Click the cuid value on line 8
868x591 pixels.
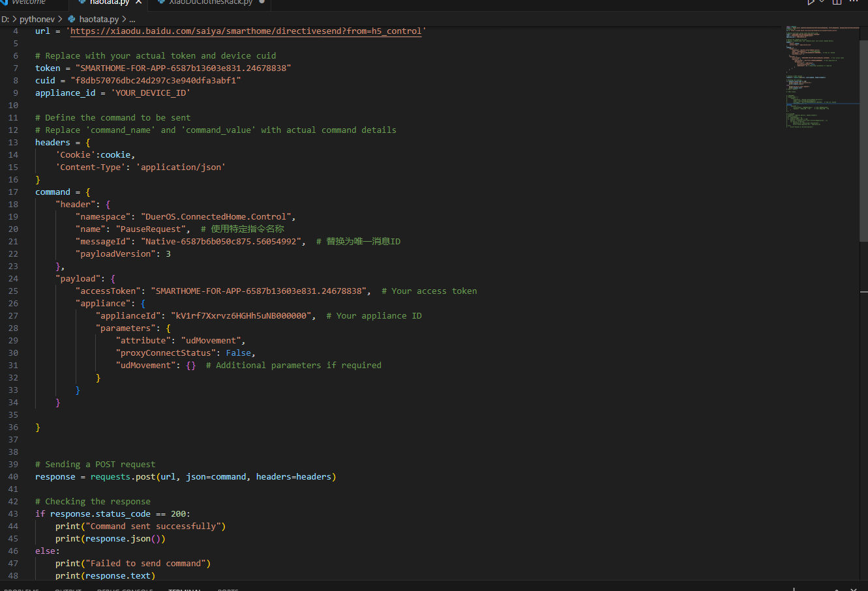pos(155,80)
